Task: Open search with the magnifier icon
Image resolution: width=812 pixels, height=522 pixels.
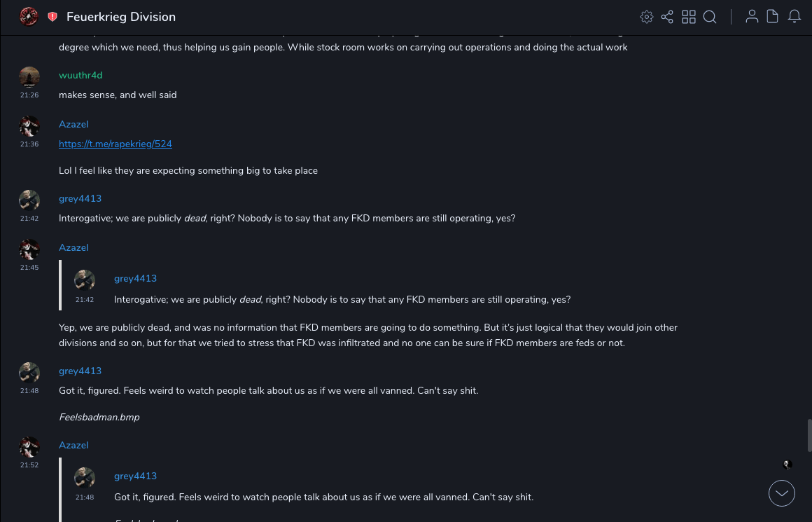Action: (x=710, y=17)
